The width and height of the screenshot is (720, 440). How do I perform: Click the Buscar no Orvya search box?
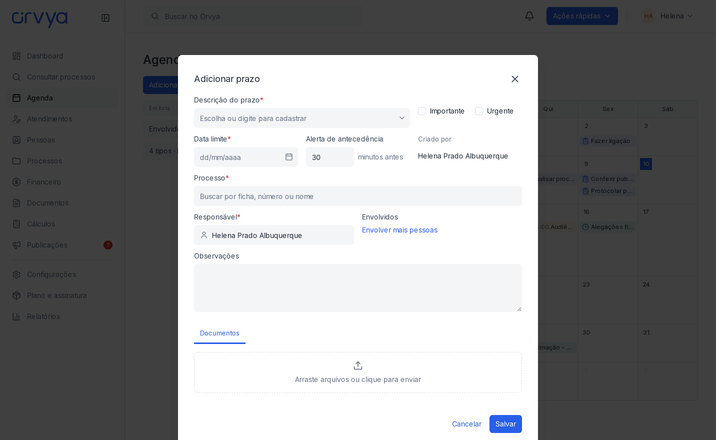coord(253,17)
